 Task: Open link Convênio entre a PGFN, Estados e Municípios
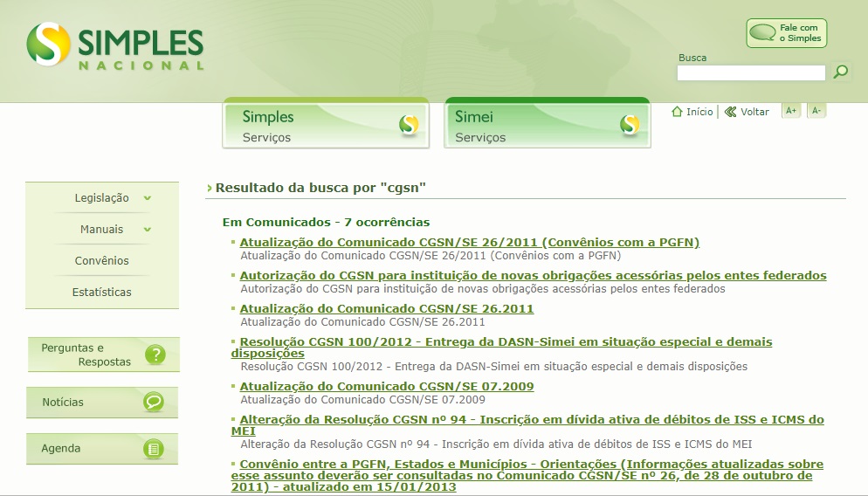tap(527, 476)
